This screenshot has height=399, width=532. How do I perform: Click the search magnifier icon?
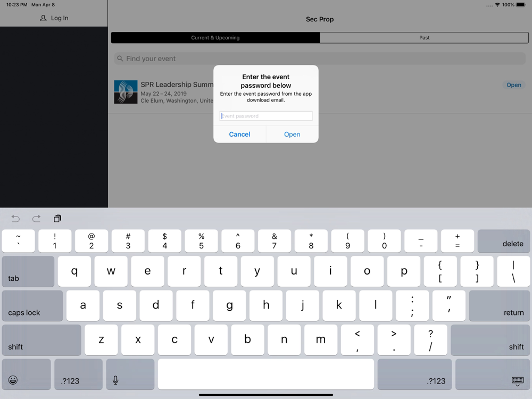[120, 59]
